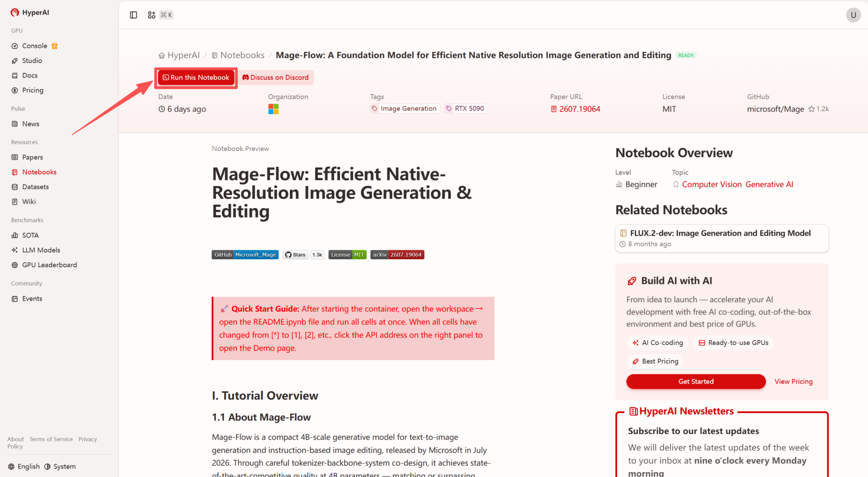Open the View Pricing link
This screenshot has height=477, width=868.
tap(793, 382)
